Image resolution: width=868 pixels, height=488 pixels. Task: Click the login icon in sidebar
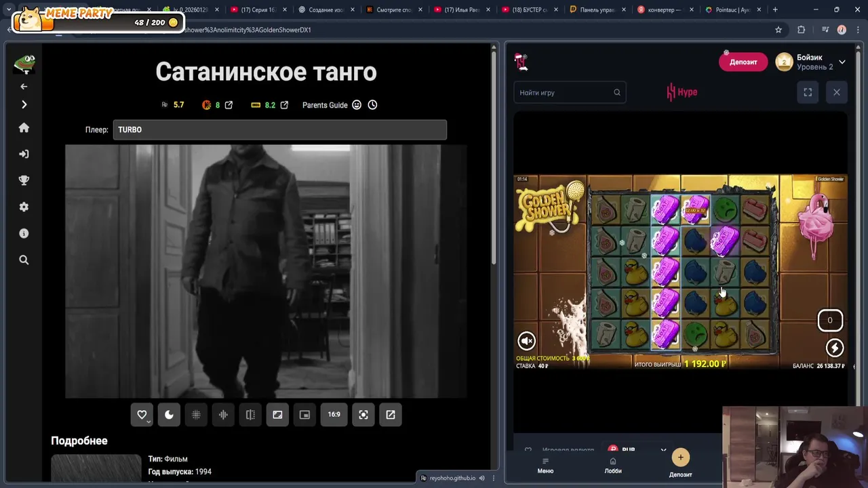[x=24, y=154]
